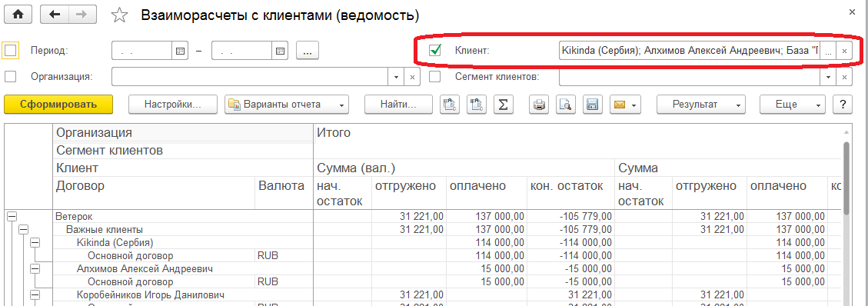Clear the Клиент field value
Image resolution: width=868 pixels, height=306 pixels.
[x=844, y=51]
